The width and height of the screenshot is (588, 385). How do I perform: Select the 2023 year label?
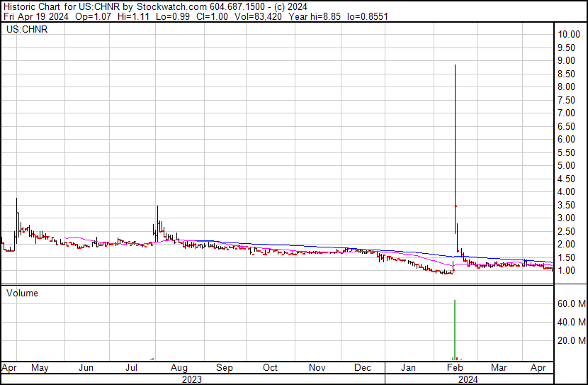[191, 379]
